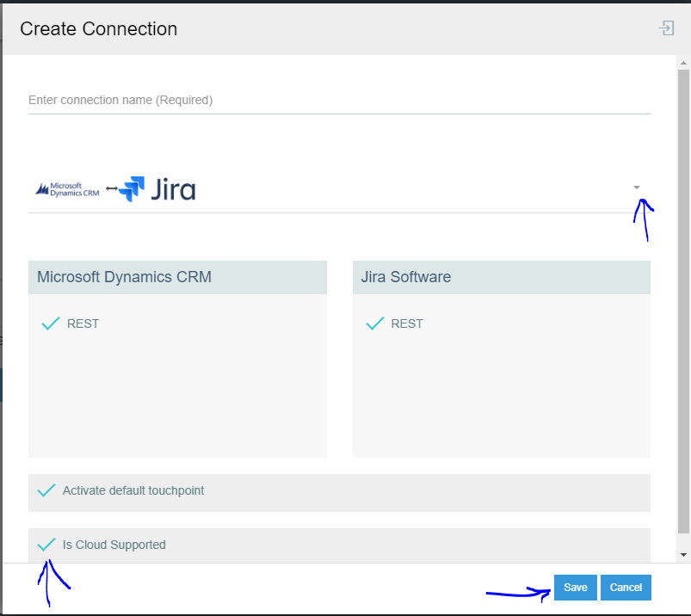Screen dimensions: 691x616
Task: Click the Save button
Action: click(x=575, y=588)
